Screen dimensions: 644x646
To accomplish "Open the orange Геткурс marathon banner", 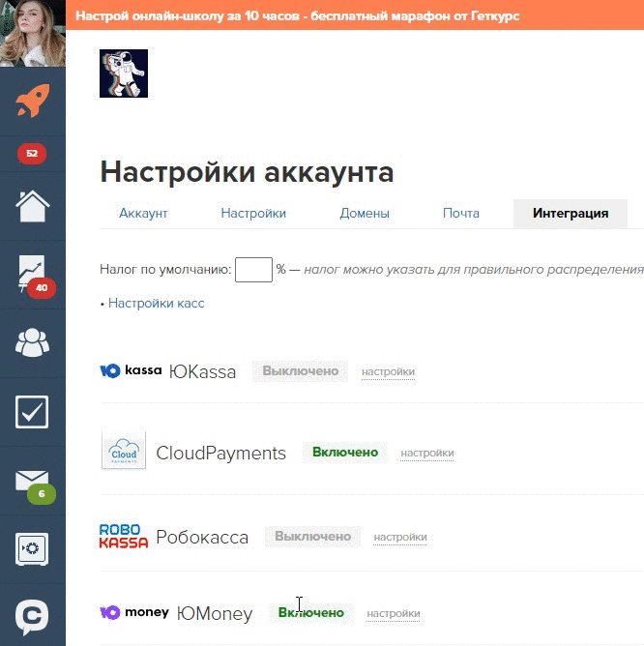I will tap(355, 15).
